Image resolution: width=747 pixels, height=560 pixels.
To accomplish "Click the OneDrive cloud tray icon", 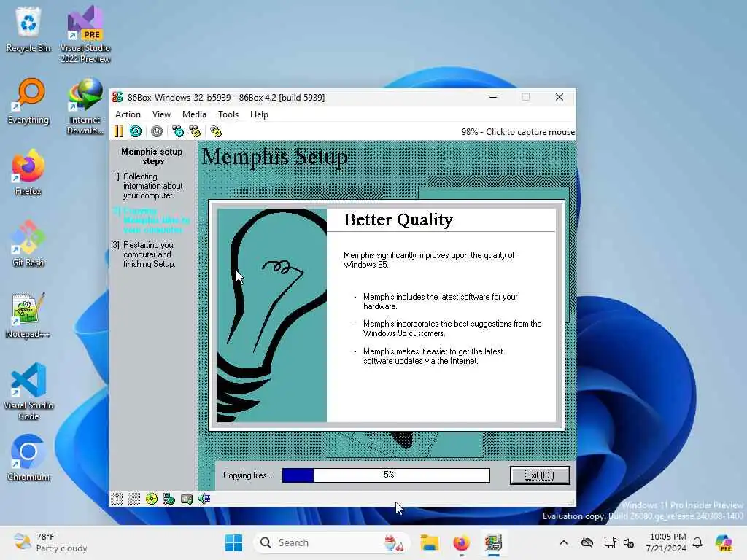I will click(x=587, y=542).
